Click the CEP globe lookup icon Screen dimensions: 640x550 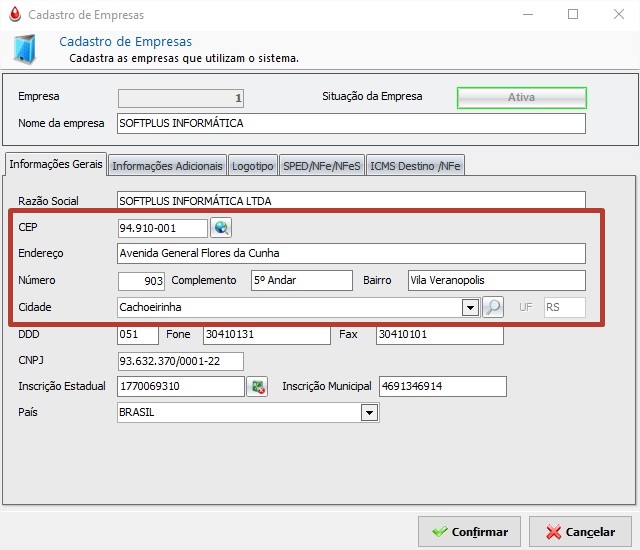[x=221, y=228]
